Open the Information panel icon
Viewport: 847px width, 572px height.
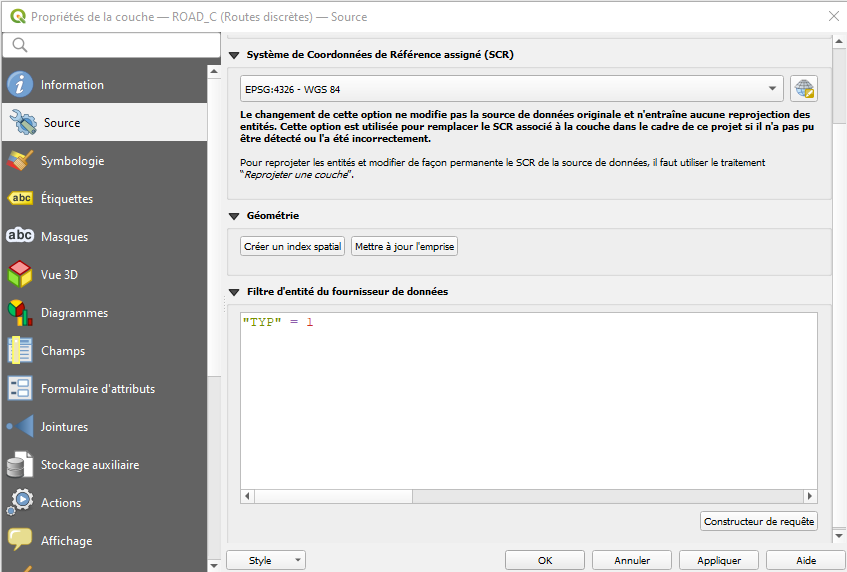click(x=20, y=85)
